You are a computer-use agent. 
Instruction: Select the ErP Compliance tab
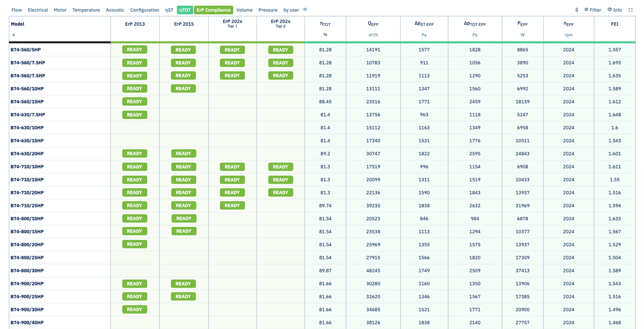(x=213, y=10)
